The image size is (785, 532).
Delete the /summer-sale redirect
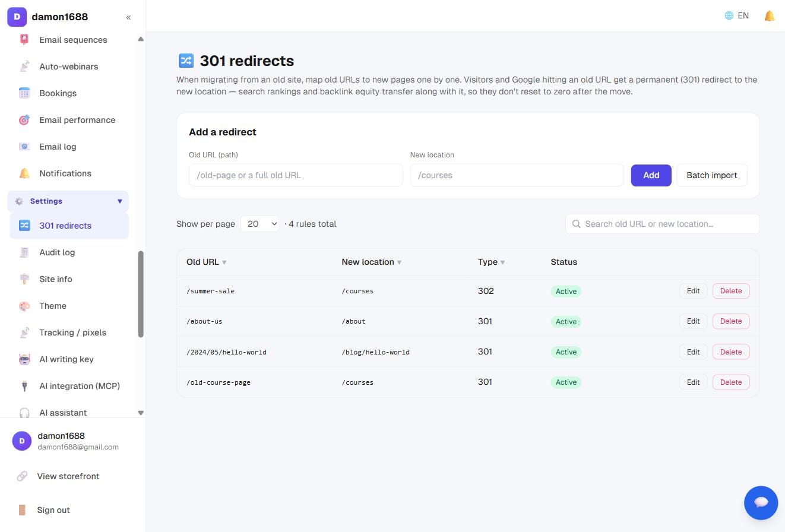pos(730,291)
